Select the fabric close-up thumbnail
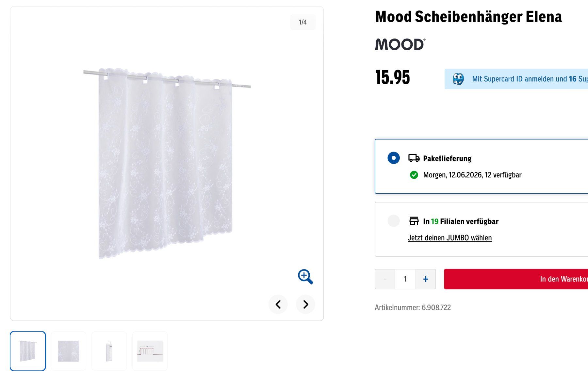588x373 pixels. coord(69,351)
